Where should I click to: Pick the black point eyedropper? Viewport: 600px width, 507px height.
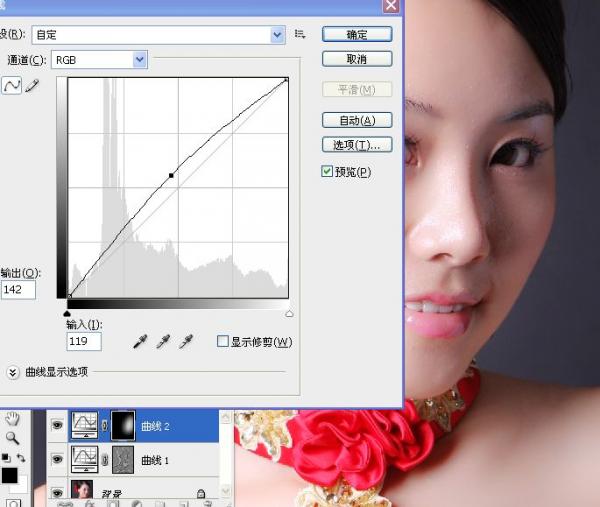[141, 342]
